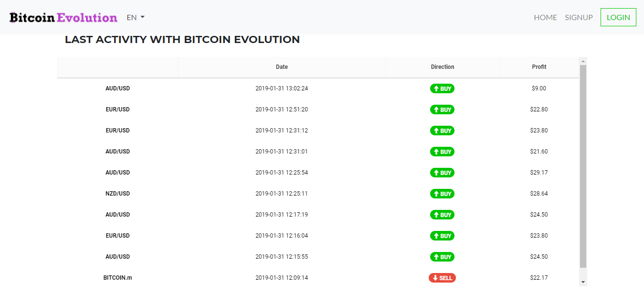Go to the HOME page link
This screenshot has width=644, height=306.
tap(545, 18)
